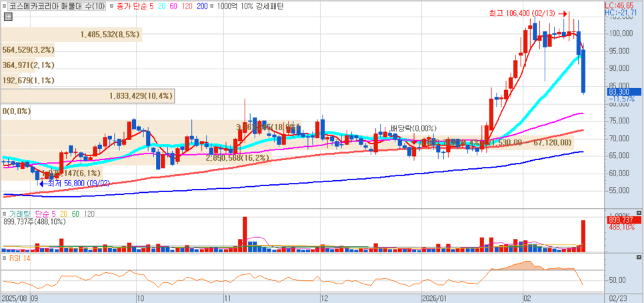The image size is (644, 303).
Task: Click the 02/23 date label at bottom right
Action: (619, 298)
